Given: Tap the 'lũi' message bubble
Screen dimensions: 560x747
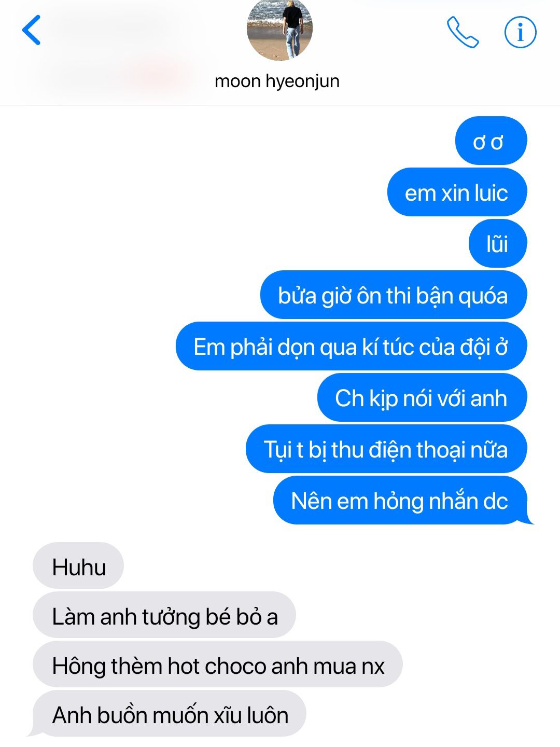Looking at the screenshot, I should 498,244.
